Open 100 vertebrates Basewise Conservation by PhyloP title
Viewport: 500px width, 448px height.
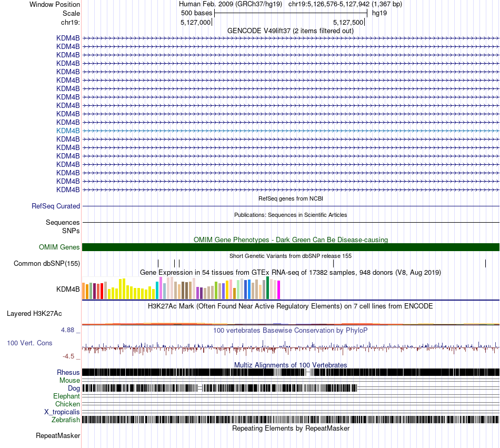[291, 330]
